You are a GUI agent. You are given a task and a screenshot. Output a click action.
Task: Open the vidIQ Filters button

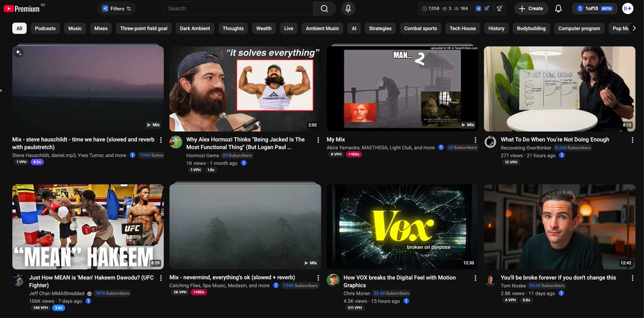coord(116,9)
